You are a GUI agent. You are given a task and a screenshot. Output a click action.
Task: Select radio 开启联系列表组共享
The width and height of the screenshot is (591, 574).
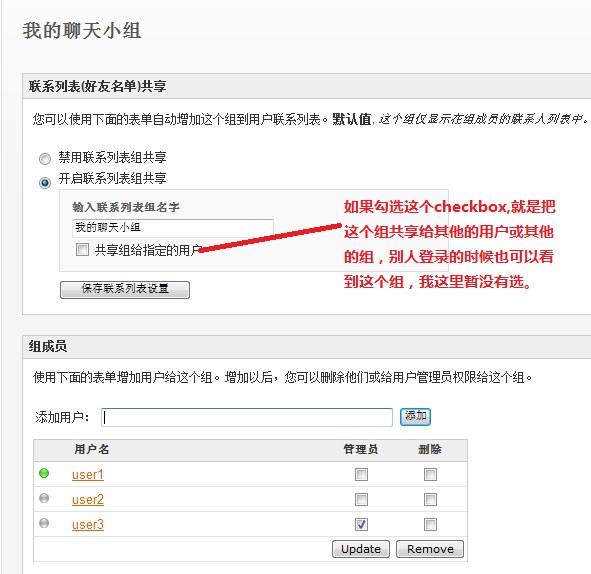pyautogui.click(x=45, y=183)
